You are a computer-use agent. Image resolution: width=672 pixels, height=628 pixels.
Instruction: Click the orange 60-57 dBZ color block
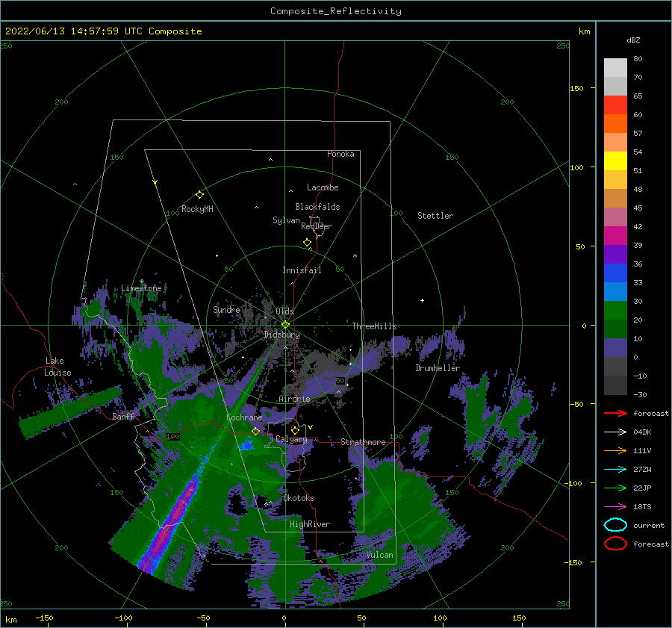(615, 123)
